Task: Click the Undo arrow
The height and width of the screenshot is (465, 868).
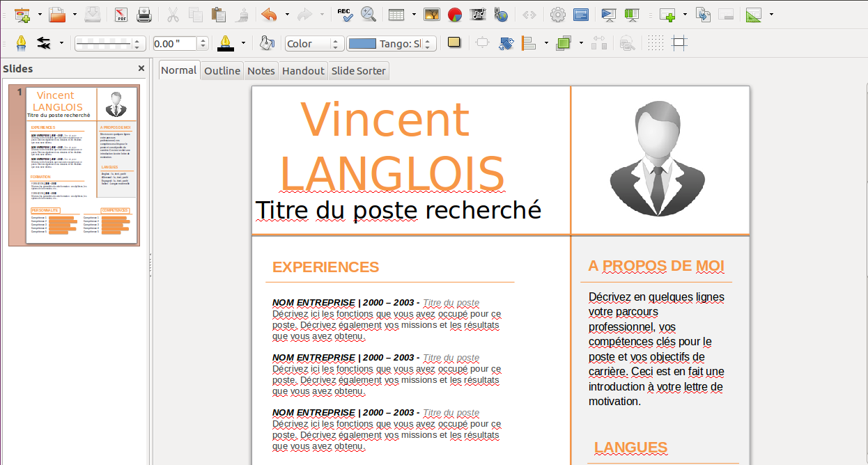Action: pyautogui.click(x=270, y=14)
